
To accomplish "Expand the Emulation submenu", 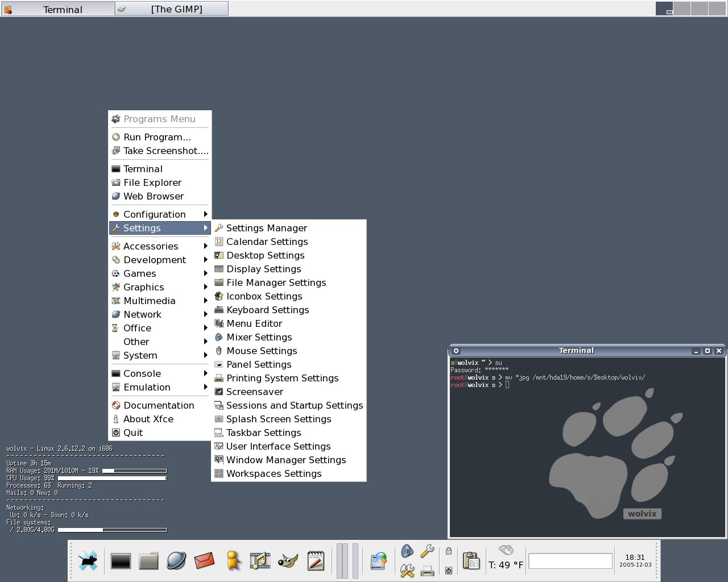I will point(160,387).
